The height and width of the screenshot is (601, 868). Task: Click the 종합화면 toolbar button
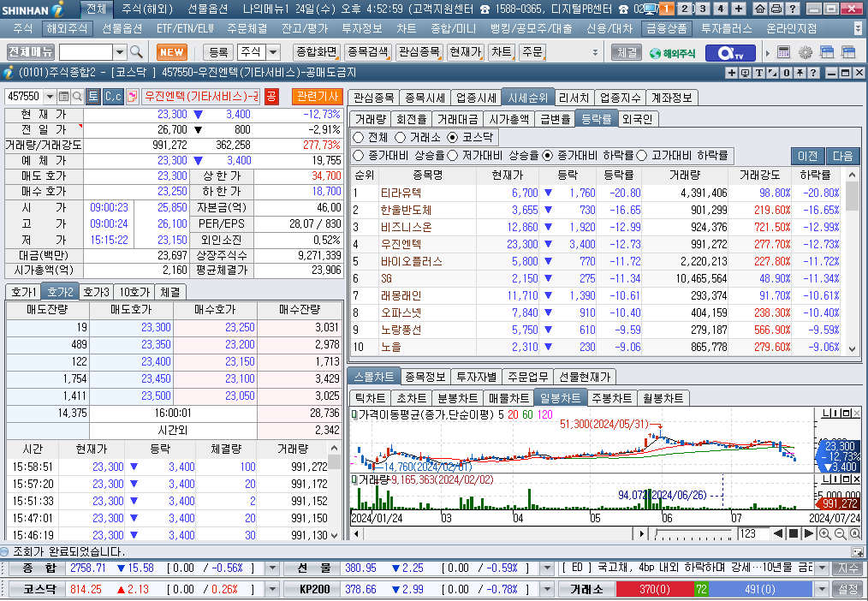[x=316, y=52]
